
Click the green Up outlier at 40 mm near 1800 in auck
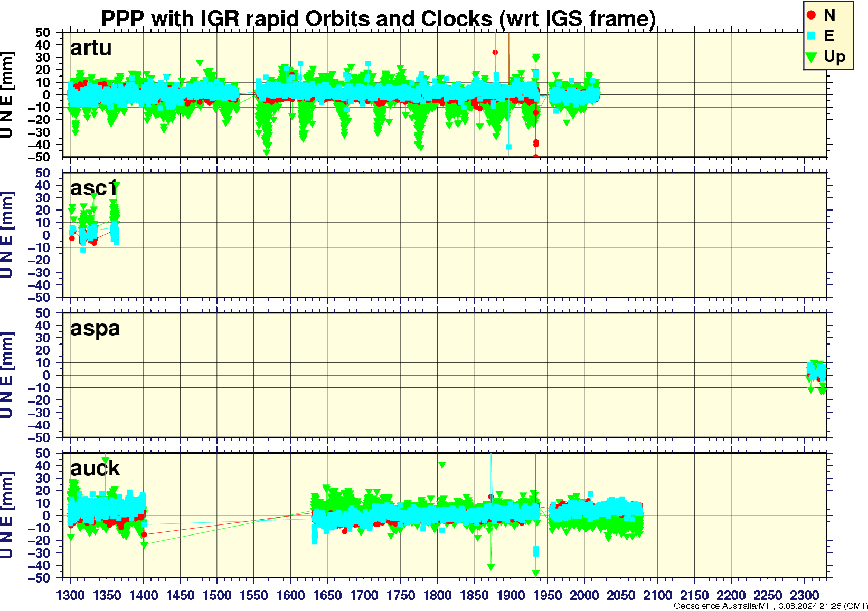pos(442,465)
